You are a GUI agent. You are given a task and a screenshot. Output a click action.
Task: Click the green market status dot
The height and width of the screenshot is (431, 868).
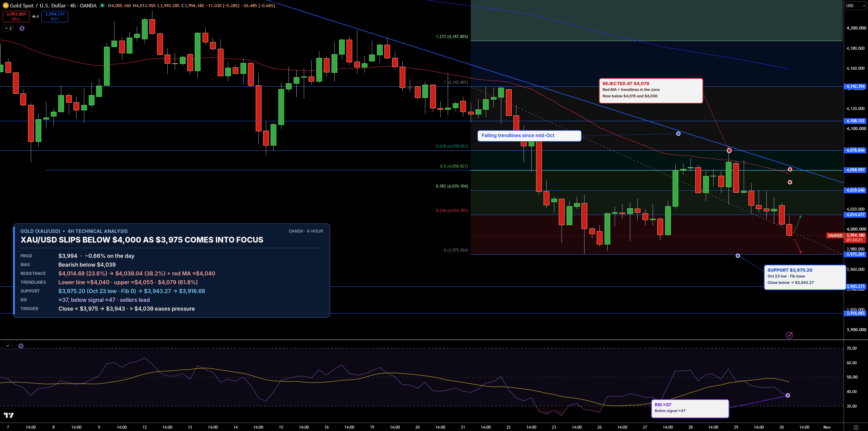102,5
